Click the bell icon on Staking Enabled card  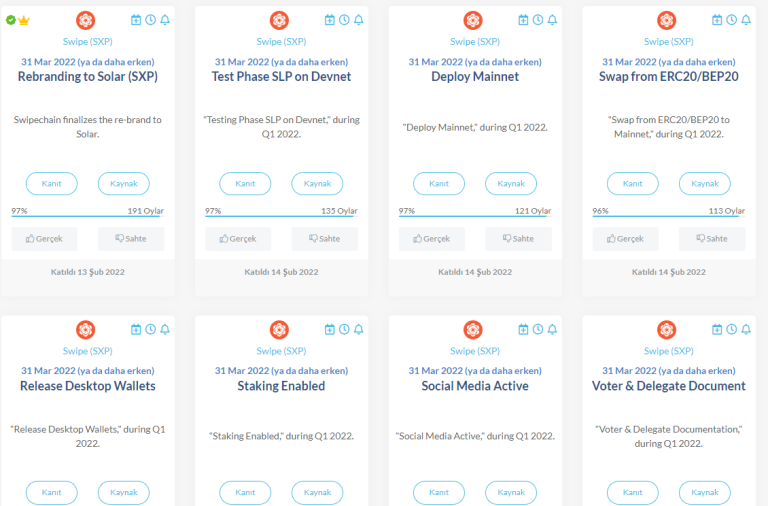[358, 329]
